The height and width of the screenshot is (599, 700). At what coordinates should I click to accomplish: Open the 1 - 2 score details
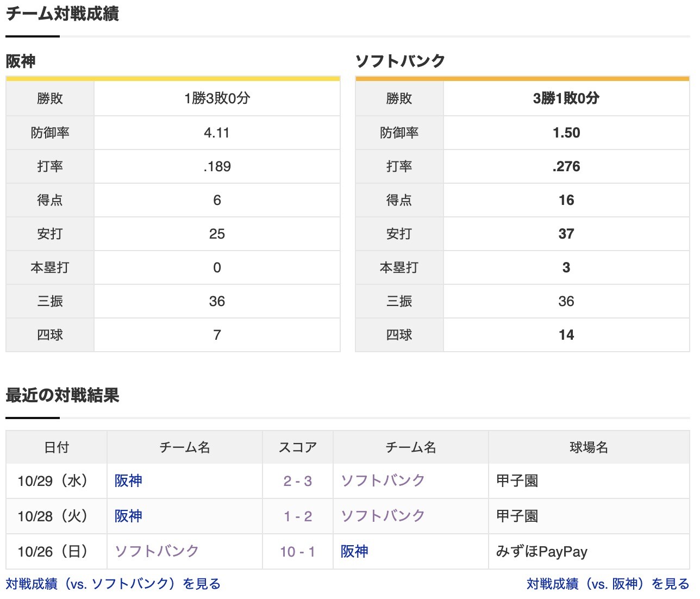(297, 516)
